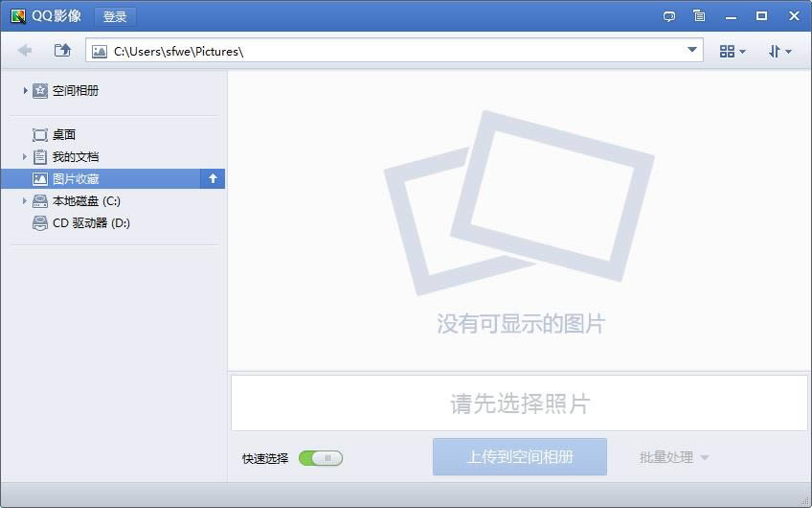Minimize the QQ影像 window
Viewport: 812px width, 508px height.
(731, 16)
